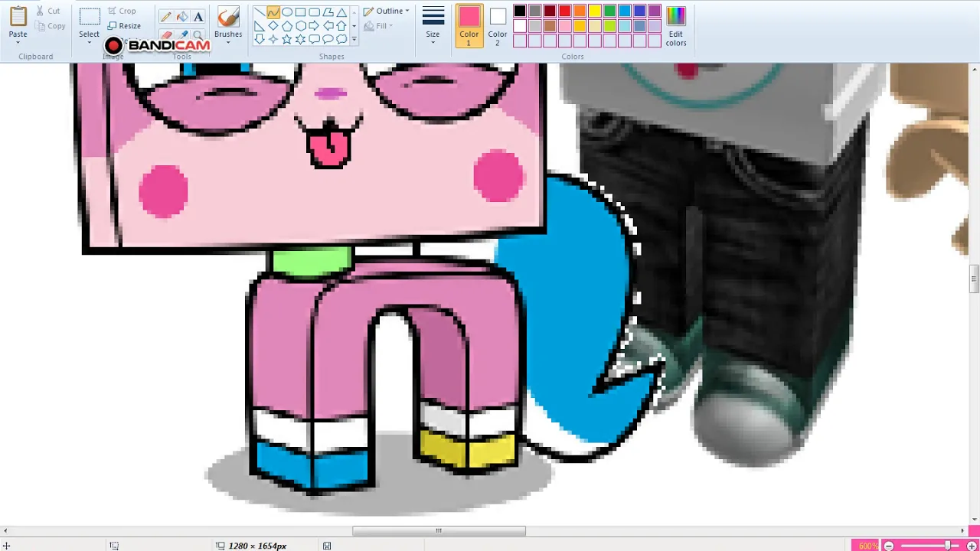Choose the Pentagon shape

click(x=287, y=26)
